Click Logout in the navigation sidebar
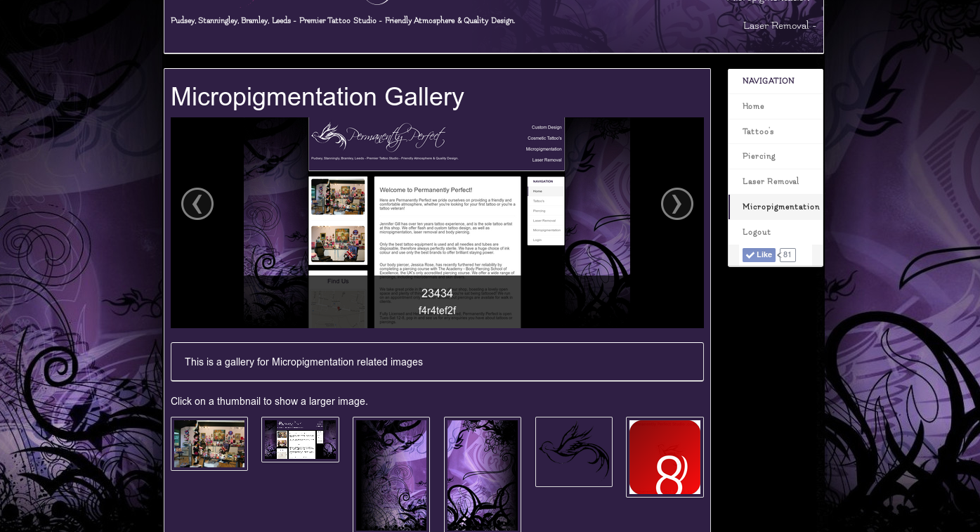Screen dimensions: 980x532 [757, 232]
